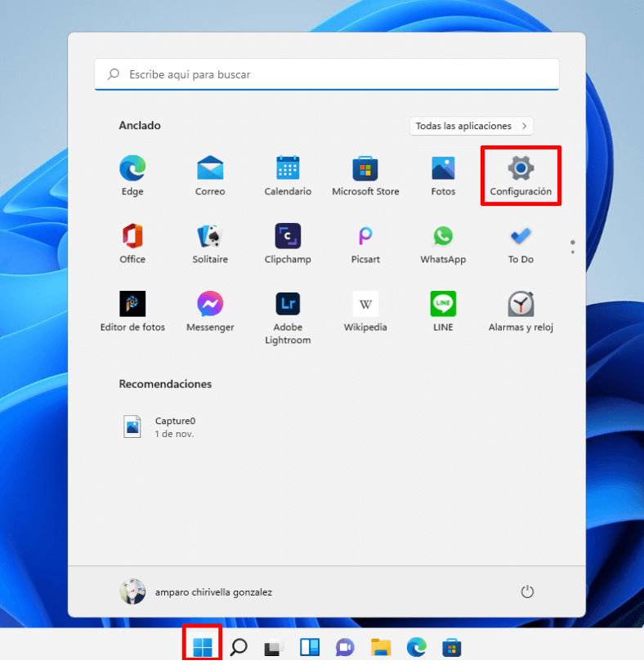Image resolution: width=644 pixels, height=665 pixels.
Task: Open Alarmas y reloj app
Action: (521, 311)
